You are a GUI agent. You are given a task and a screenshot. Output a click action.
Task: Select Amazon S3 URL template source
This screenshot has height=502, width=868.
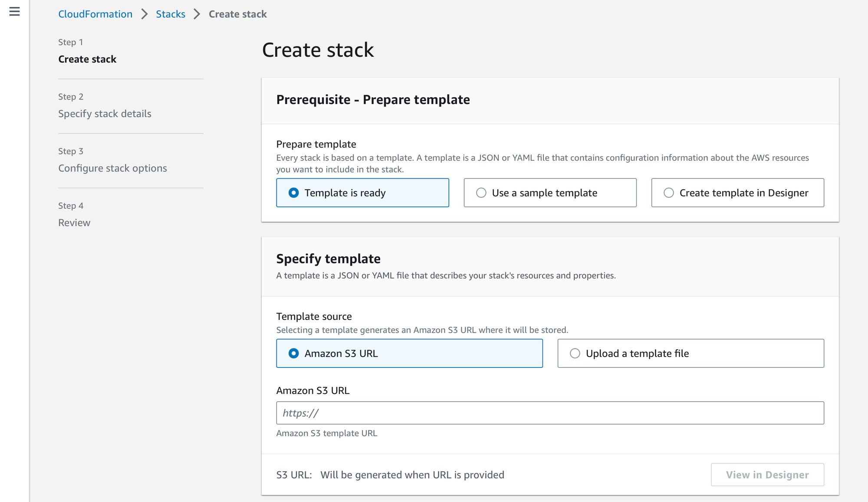(409, 353)
